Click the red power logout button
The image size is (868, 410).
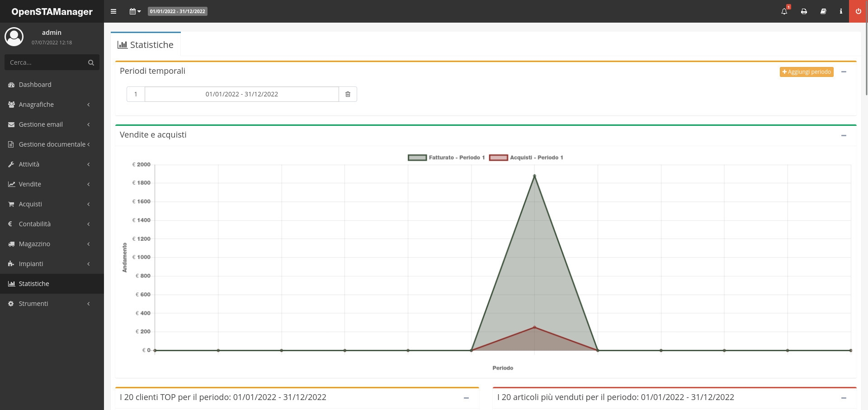[x=858, y=11]
